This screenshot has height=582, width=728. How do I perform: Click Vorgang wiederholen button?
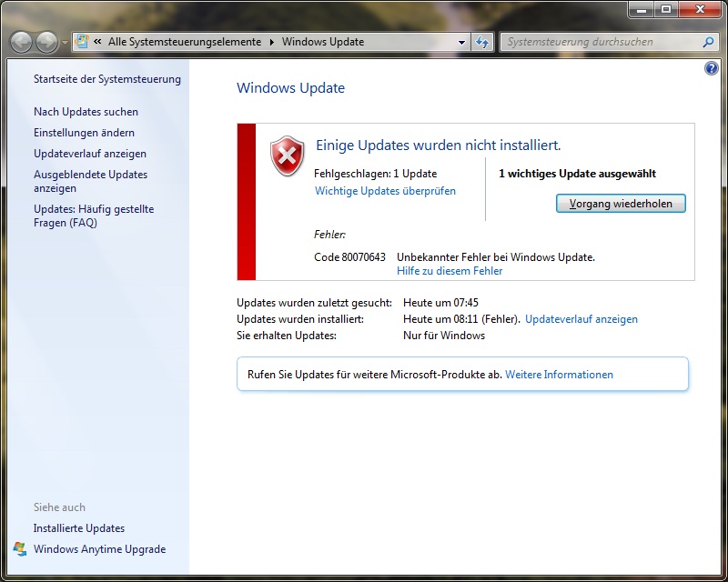(x=621, y=204)
